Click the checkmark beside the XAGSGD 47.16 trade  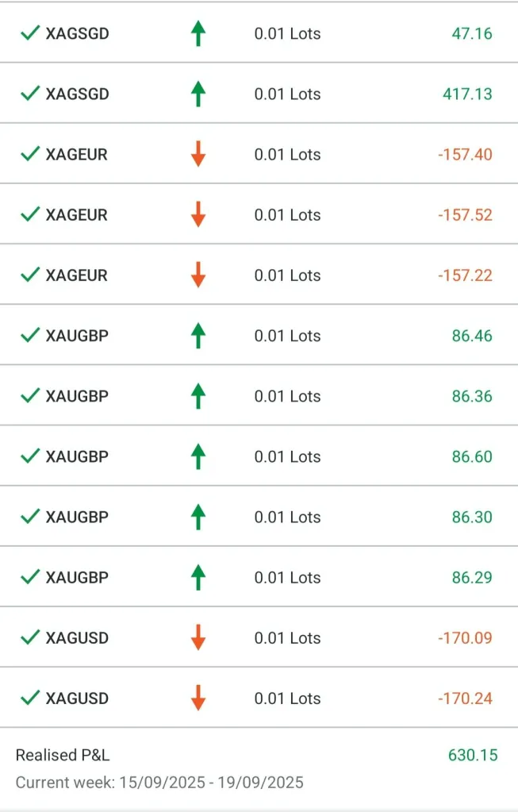pos(30,33)
